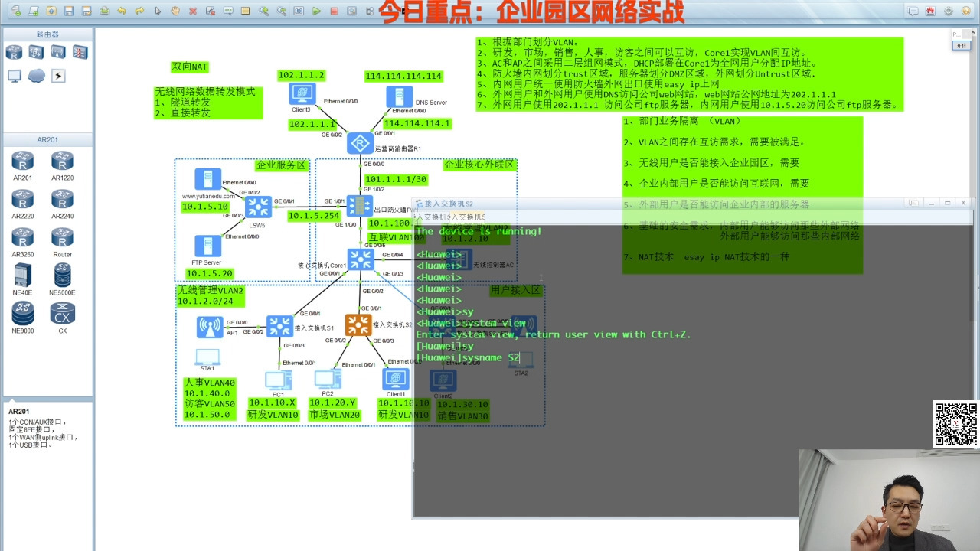
Task: Click the FW firewall node
Action: pos(360,205)
